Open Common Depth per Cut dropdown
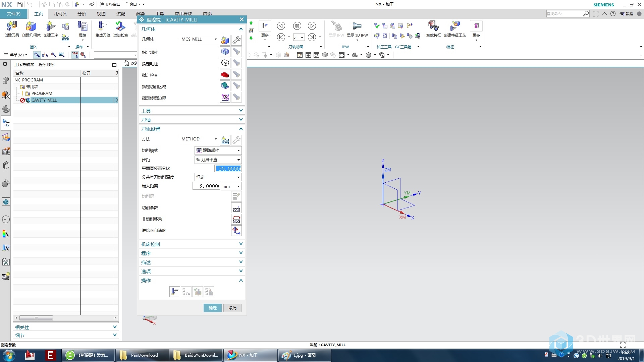 (218, 177)
